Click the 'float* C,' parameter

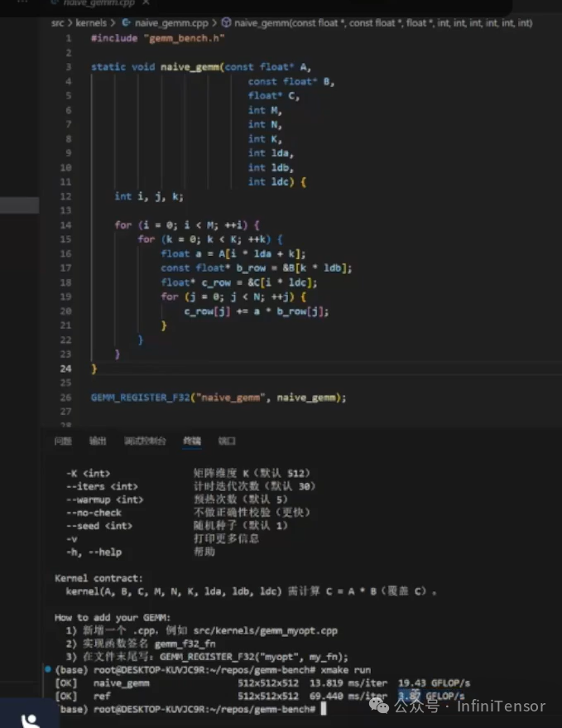[274, 95]
